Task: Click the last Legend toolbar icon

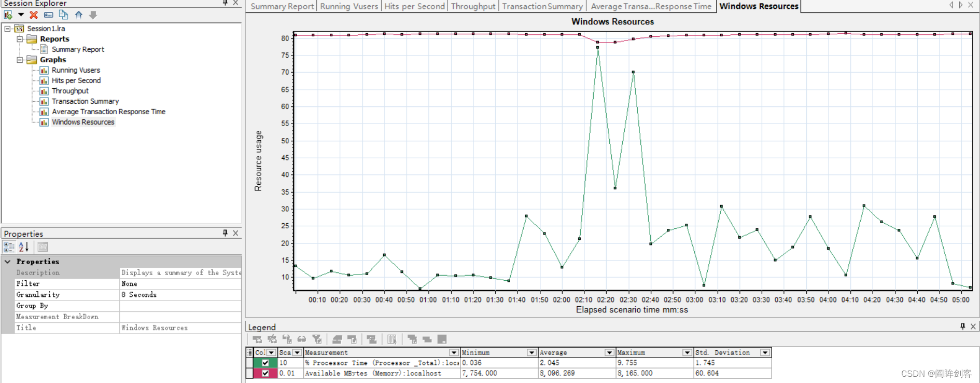Action: tap(442, 339)
